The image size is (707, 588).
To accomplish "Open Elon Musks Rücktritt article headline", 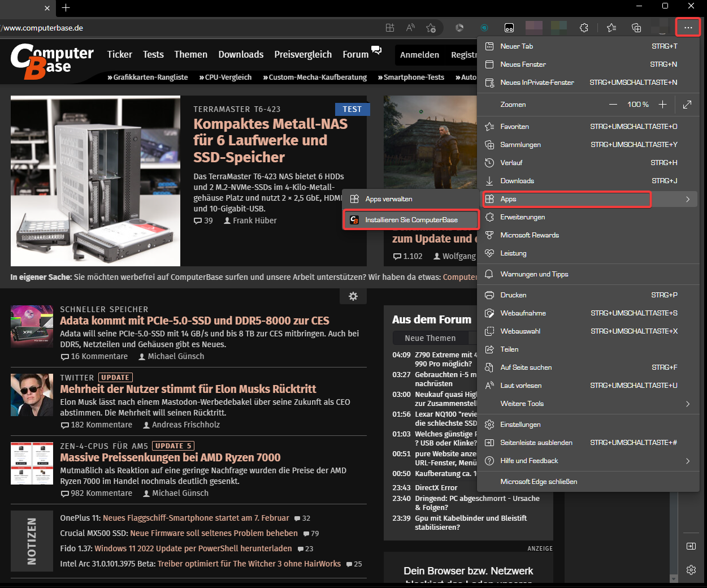I will [x=188, y=389].
